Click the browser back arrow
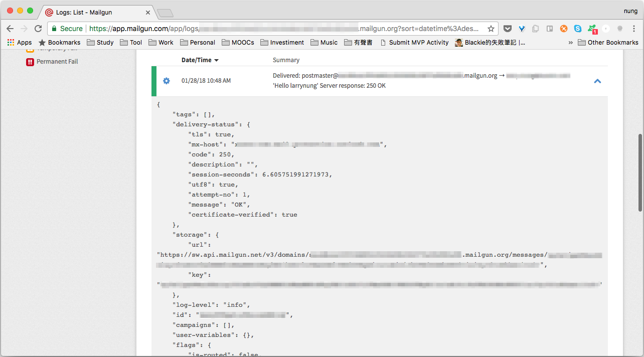Image resolution: width=644 pixels, height=357 pixels. coord(10,29)
